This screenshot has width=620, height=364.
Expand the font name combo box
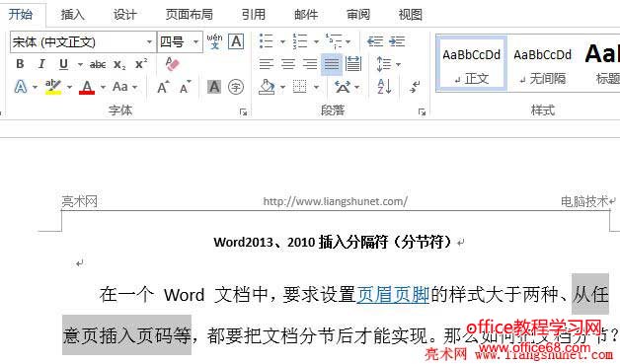pos(149,41)
